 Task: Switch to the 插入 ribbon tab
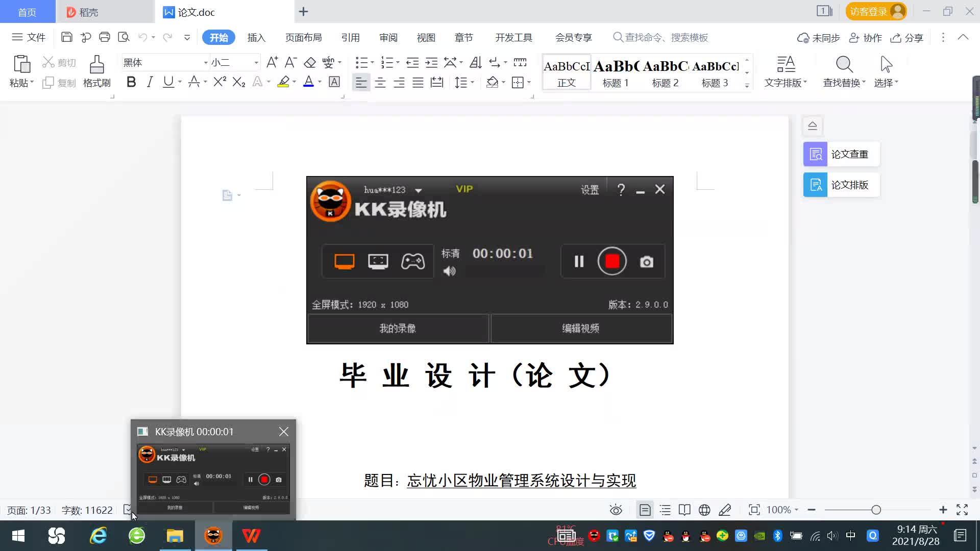pos(256,38)
